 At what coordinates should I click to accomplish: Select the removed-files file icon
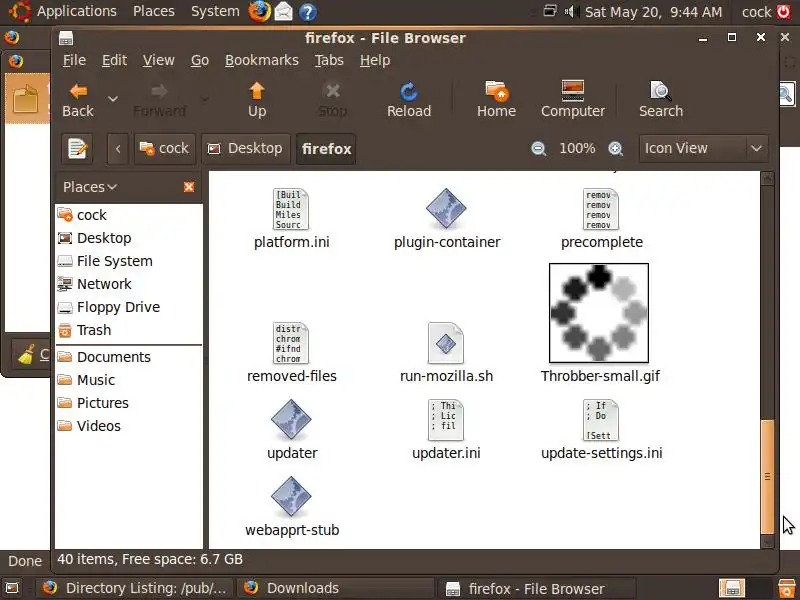click(291, 343)
